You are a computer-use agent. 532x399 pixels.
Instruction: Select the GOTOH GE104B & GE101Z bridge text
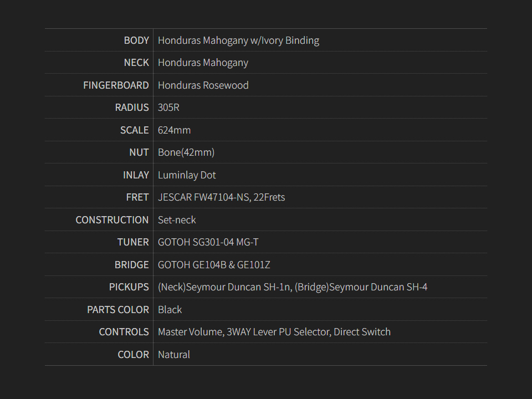(214, 265)
